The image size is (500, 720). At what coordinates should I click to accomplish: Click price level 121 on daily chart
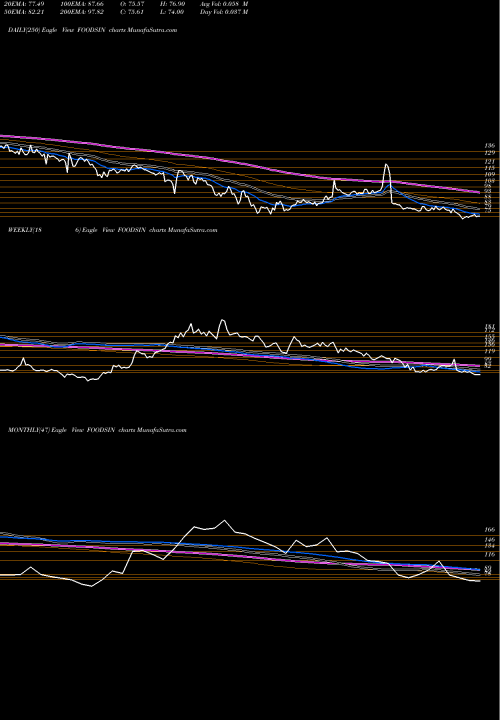click(489, 162)
